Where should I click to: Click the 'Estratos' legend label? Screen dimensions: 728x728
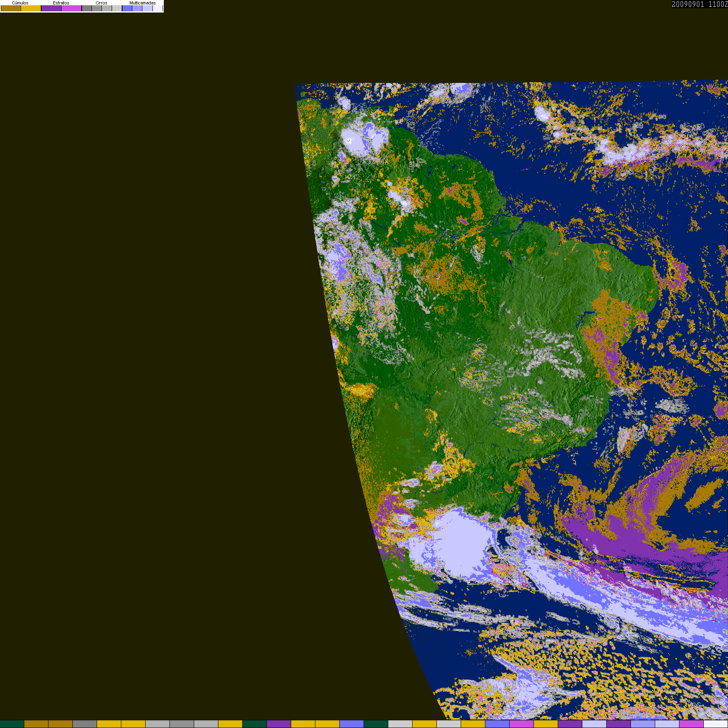pyautogui.click(x=61, y=3)
